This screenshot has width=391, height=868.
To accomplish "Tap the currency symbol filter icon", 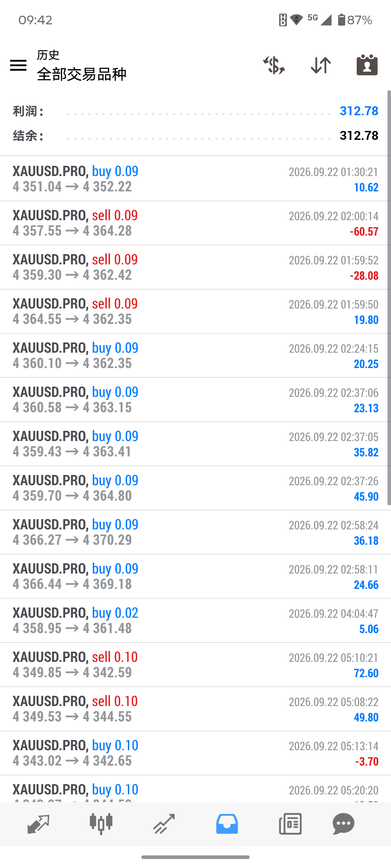I will click(274, 65).
